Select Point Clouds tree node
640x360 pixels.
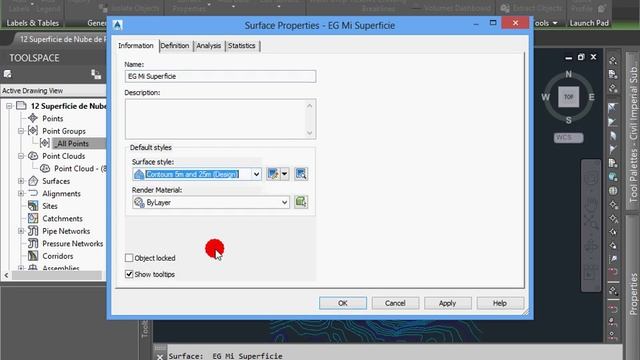(64, 156)
